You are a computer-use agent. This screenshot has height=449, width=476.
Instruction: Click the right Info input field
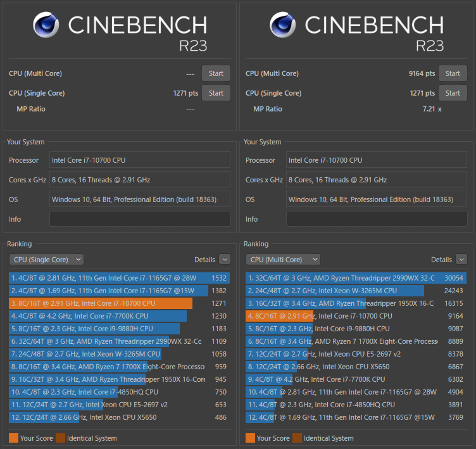pyautogui.click(x=377, y=218)
